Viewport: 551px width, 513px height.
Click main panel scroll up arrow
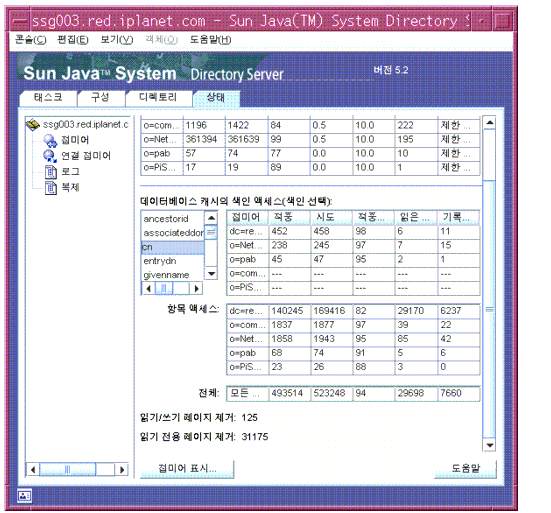point(489,123)
